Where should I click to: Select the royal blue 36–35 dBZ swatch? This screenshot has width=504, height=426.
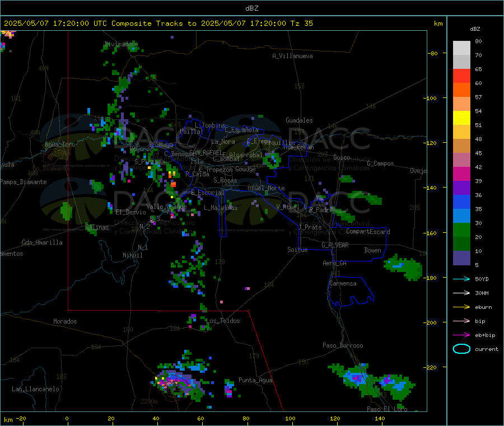tap(461, 202)
